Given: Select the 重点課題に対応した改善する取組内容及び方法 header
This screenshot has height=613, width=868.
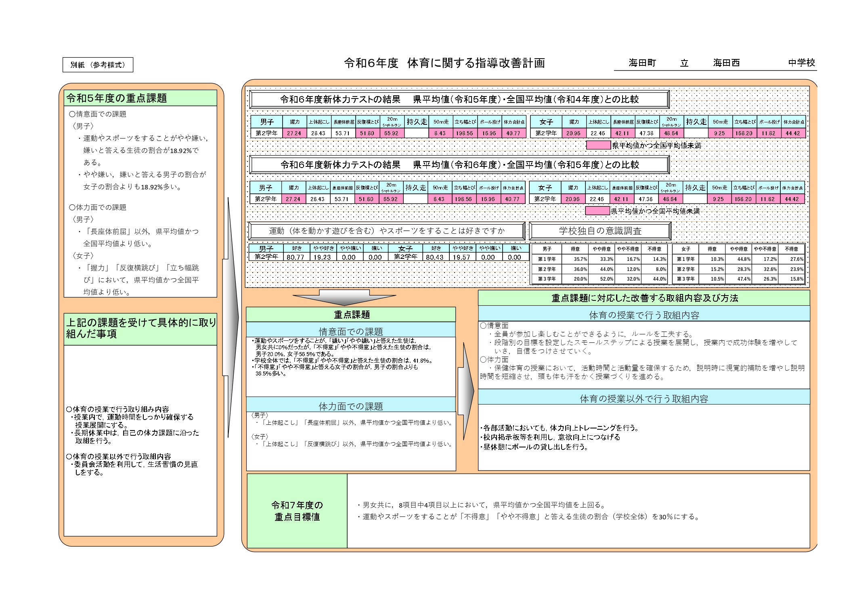Looking at the screenshot, I should click(644, 298).
